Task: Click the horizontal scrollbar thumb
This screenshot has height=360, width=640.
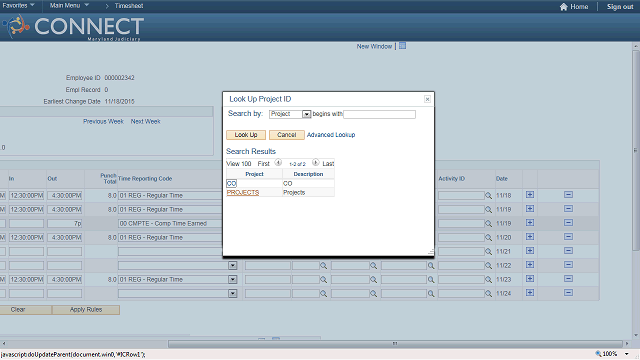Action: (395, 344)
